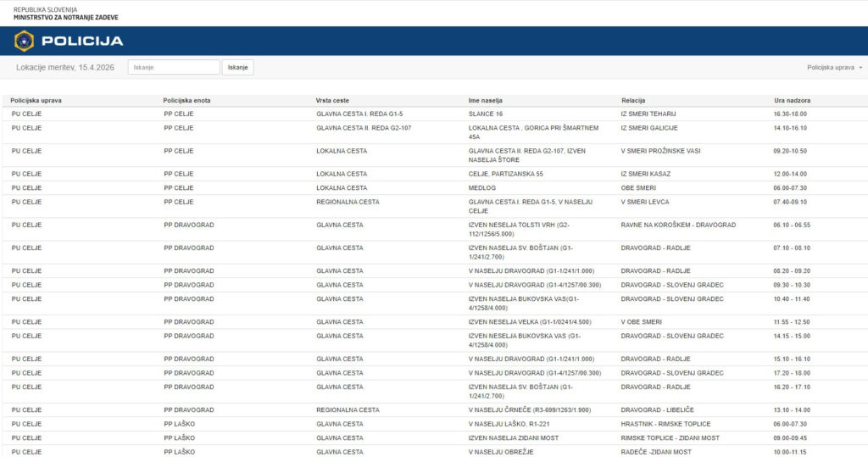Click the Policija shield logo icon

tap(25, 41)
